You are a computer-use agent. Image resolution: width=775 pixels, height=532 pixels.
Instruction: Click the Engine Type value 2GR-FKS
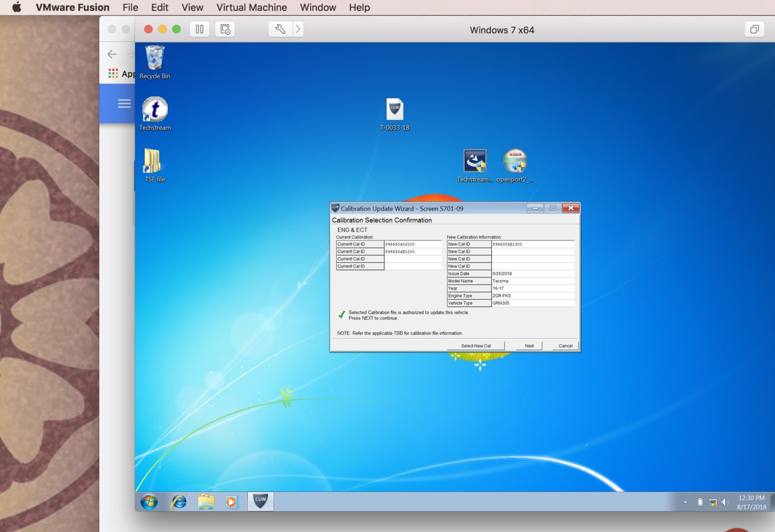pos(533,296)
